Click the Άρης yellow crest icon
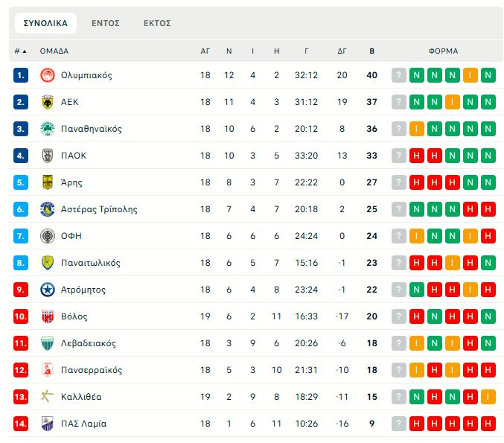The width and height of the screenshot is (504, 443). [47, 182]
